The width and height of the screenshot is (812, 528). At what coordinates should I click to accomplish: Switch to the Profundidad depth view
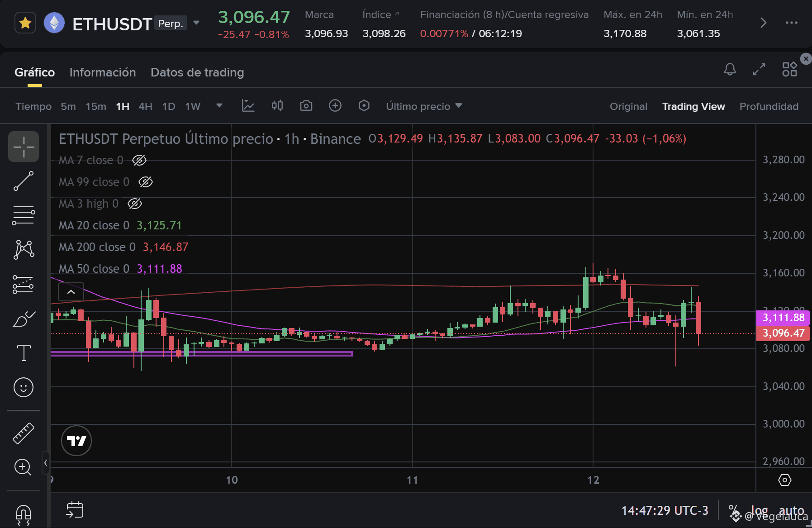(769, 106)
